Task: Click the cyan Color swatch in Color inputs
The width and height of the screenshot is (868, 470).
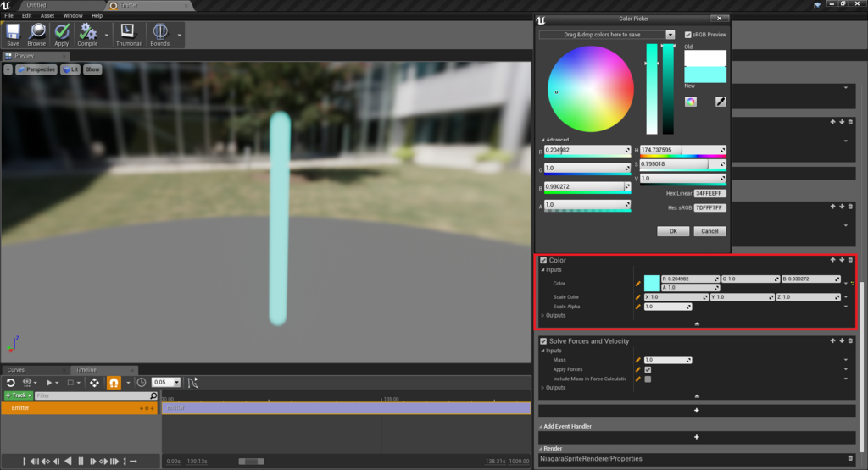Action: pyautogui.click(x=652, y=283)
